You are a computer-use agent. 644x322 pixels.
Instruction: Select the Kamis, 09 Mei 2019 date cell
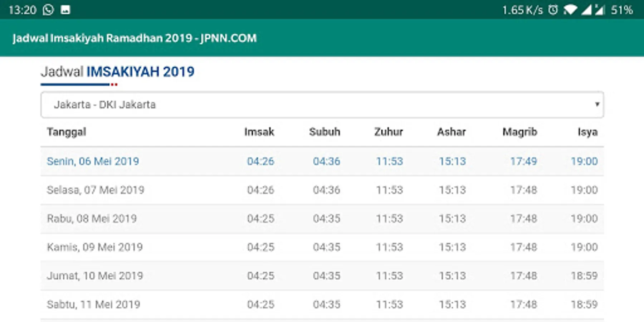click(95, 247)
